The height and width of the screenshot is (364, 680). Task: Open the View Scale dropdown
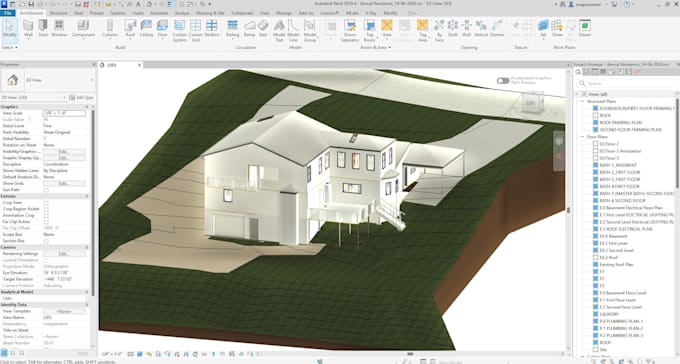click(x=64, y=113)
